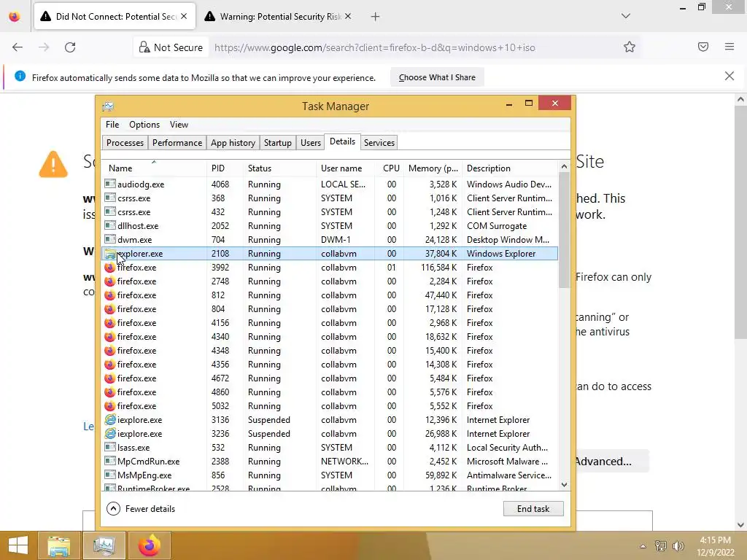747x560 pixels.
Task: Select the dllhost.exe process row
Action: coord(330,226)
